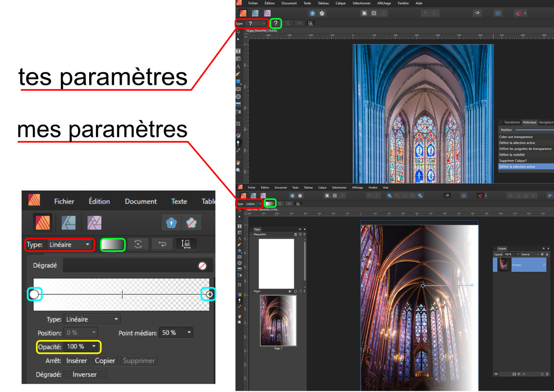
Task: Open Point médian 50 % dropdown
Action: coord(175,333)
